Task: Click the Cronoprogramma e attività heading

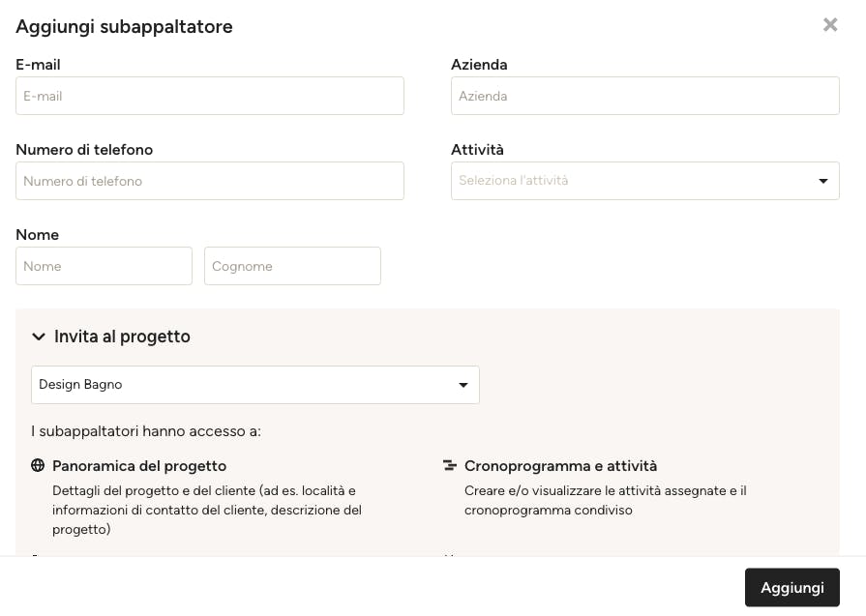Action: (x=560, y=466)
